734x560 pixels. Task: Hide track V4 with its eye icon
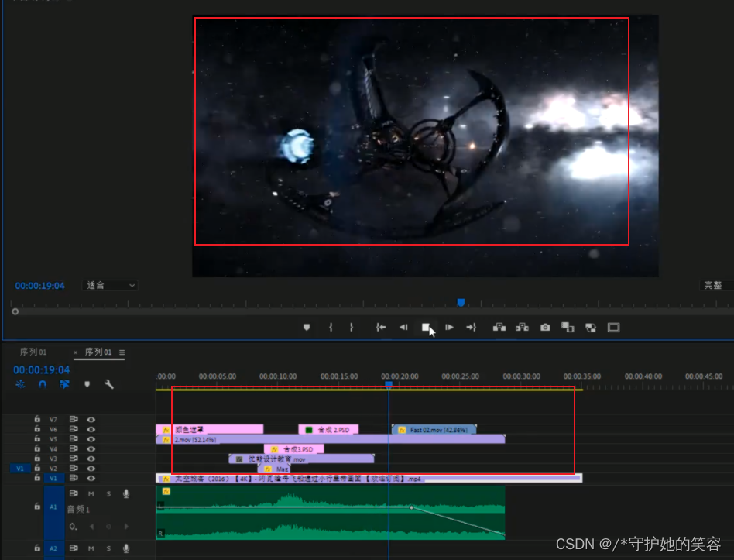coord(91,448)
